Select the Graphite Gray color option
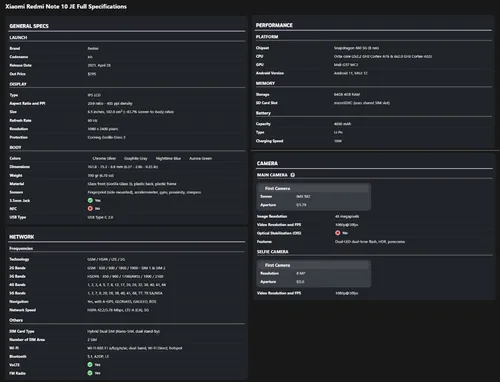500x382 pixels. click(136, 158)
